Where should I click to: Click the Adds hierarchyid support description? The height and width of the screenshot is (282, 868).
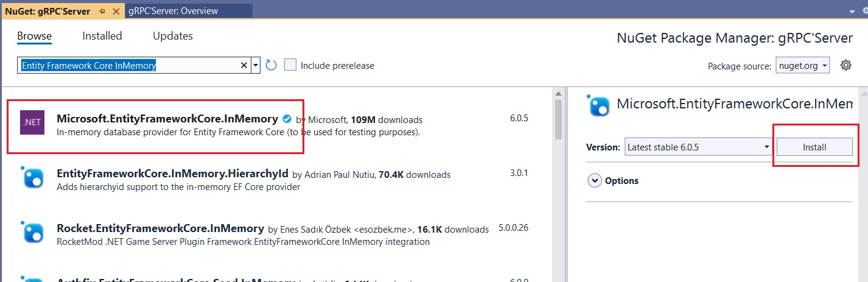tap(178, 187)
